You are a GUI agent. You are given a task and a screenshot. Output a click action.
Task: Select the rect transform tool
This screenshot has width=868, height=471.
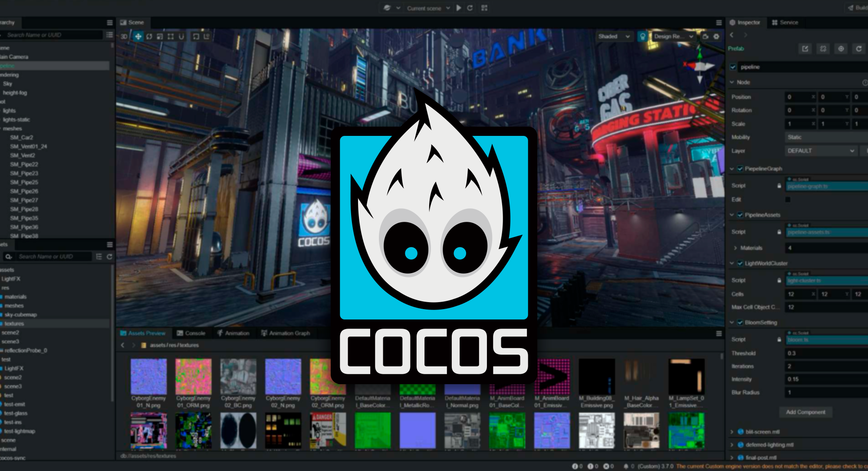coord(171,36)
